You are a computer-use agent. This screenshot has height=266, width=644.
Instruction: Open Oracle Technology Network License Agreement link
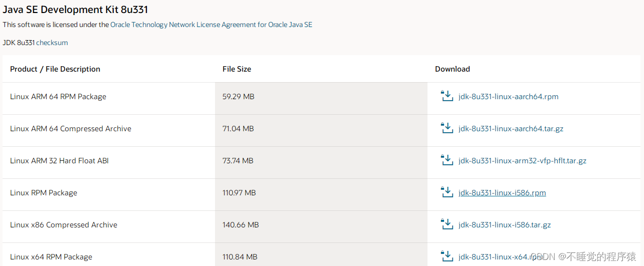[211, 25]
